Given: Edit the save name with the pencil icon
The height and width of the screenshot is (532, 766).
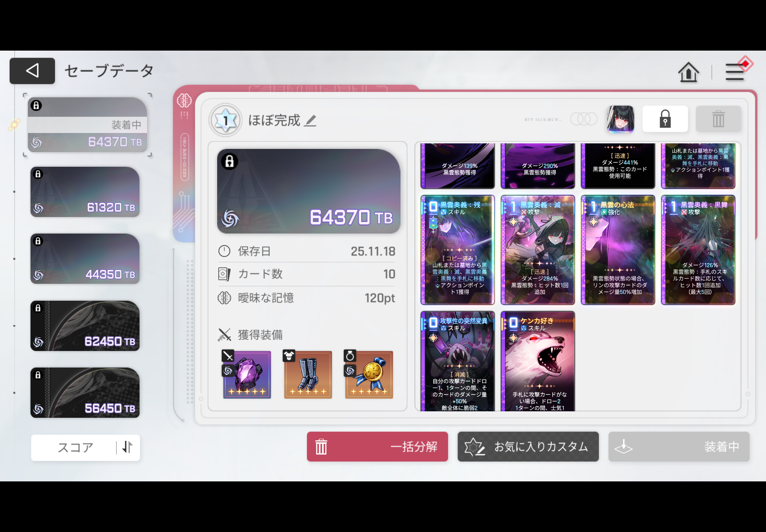Looking at the screenshot, I should [x=310, y=121].
